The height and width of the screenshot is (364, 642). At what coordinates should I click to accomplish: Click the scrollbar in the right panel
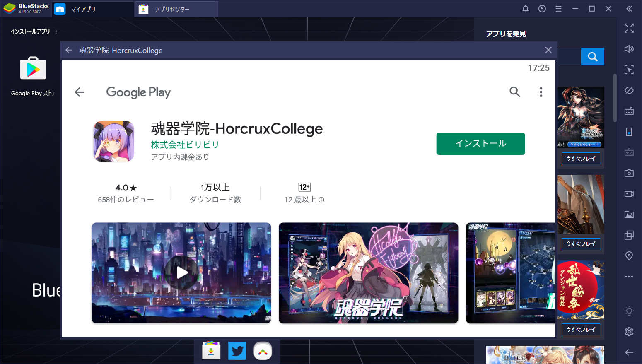tap(615, 98)
